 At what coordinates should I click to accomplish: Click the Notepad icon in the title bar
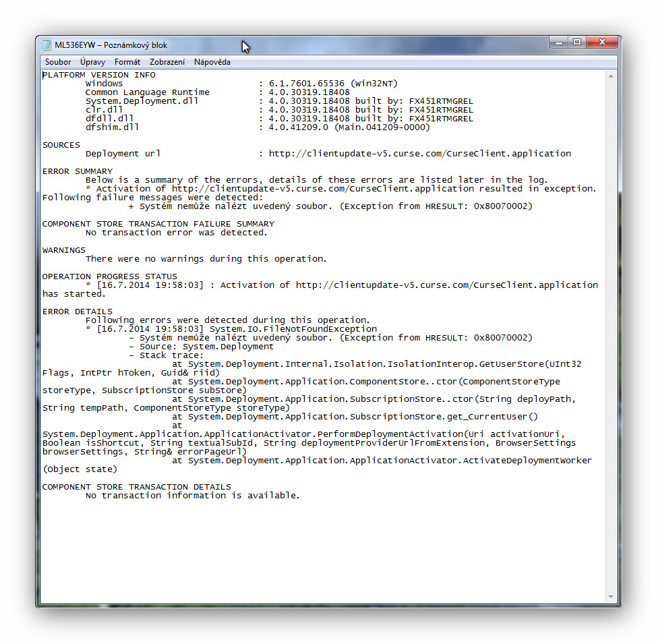(x=46, y=45)
